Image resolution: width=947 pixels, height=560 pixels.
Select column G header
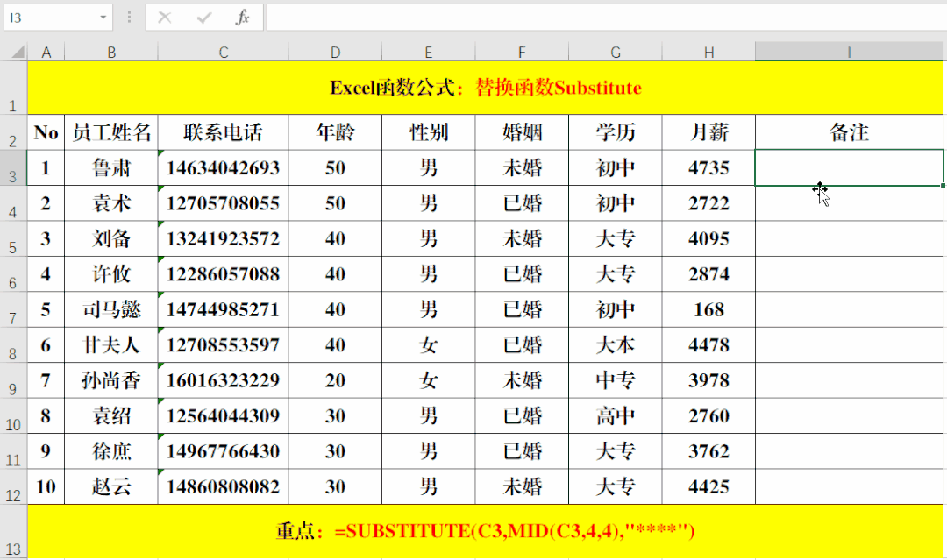pyautogui.click(x=615, y=52)
